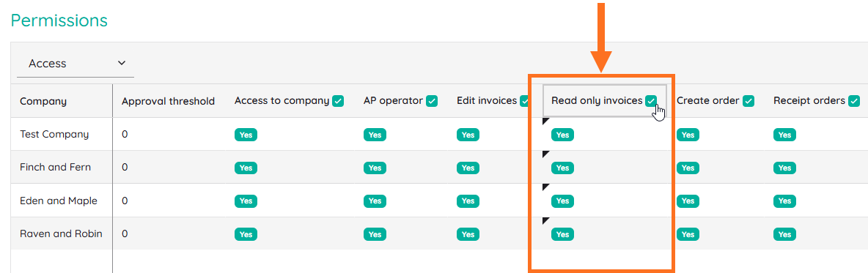Click Raven and Robin approval threshold value
This screenshot has height=273, width=868.
click(125, 233)
